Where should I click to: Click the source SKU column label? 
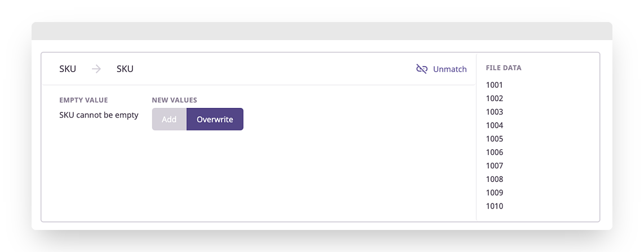(x=68, y=69)
